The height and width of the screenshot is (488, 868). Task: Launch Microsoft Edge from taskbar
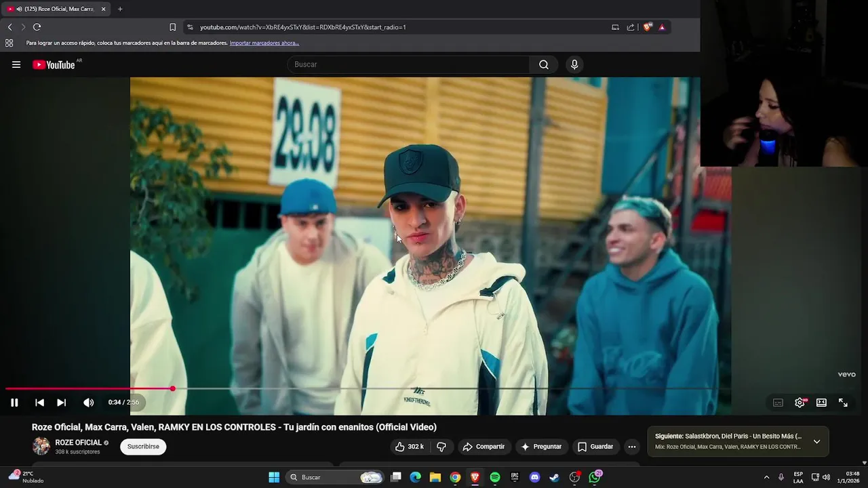(x=416, y=477)
